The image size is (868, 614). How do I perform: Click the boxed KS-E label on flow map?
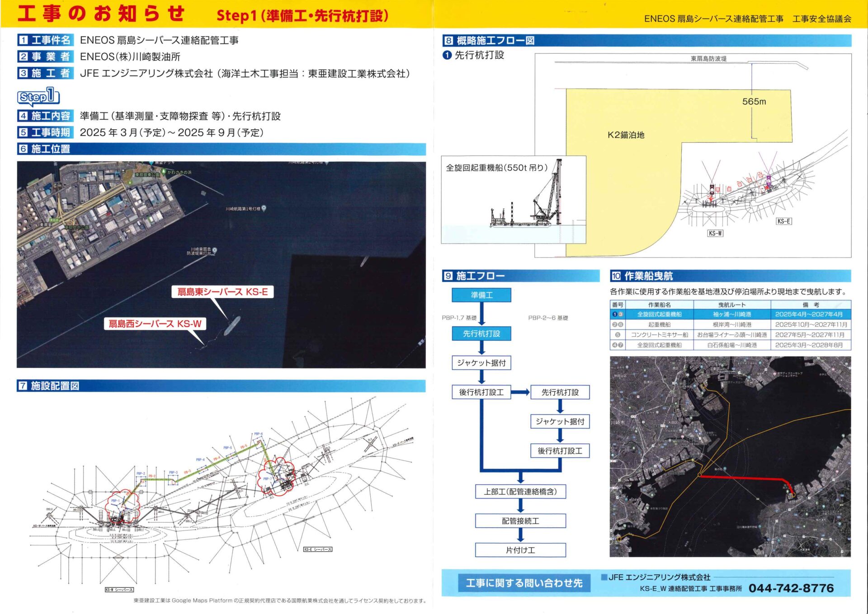coord(784,221)
